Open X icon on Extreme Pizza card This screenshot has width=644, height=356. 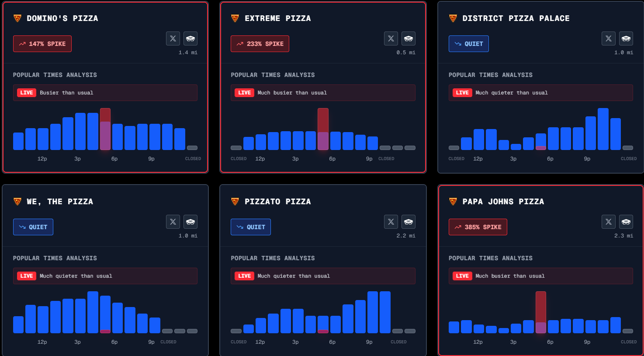pyautogui.click(x=391, y=38)
